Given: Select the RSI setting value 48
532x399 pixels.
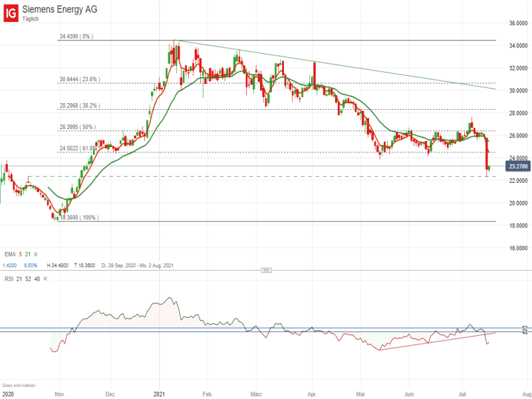Looking at the screenshot, I should pyautogui.click(x=37, y=279).
